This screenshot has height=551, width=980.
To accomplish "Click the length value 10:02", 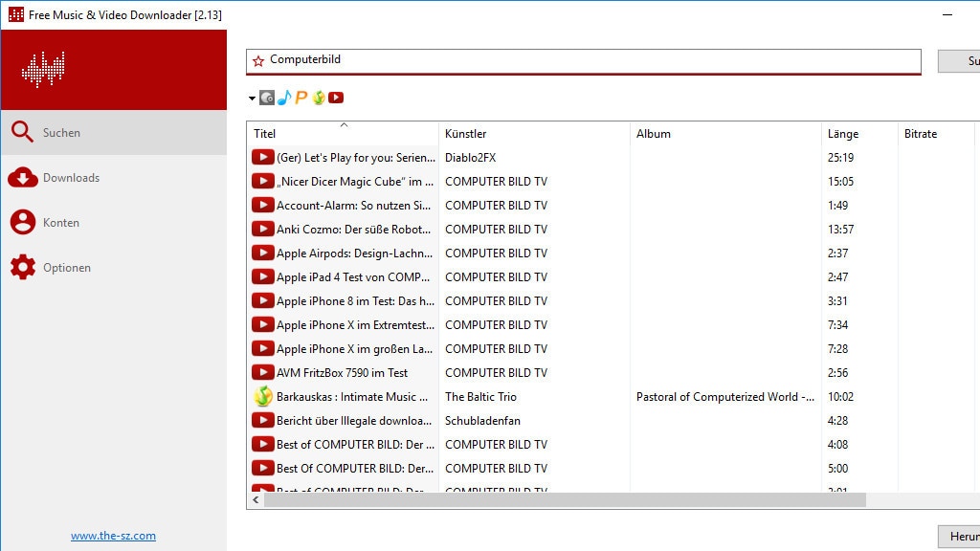I will [x=840, y=397].
